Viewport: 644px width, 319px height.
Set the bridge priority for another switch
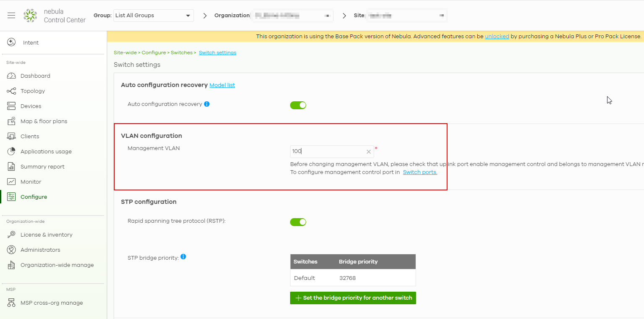click(x=353, y=298)
